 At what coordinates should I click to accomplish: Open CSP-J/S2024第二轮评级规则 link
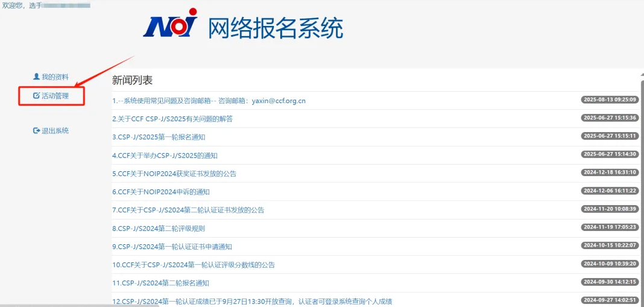159,228
